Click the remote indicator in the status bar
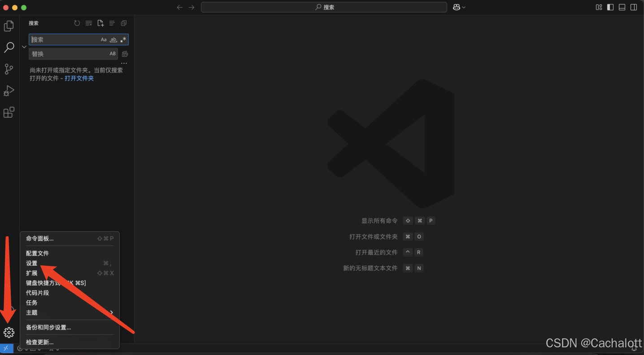The width and height of the screenshot is (644, 355). [6, 348]
